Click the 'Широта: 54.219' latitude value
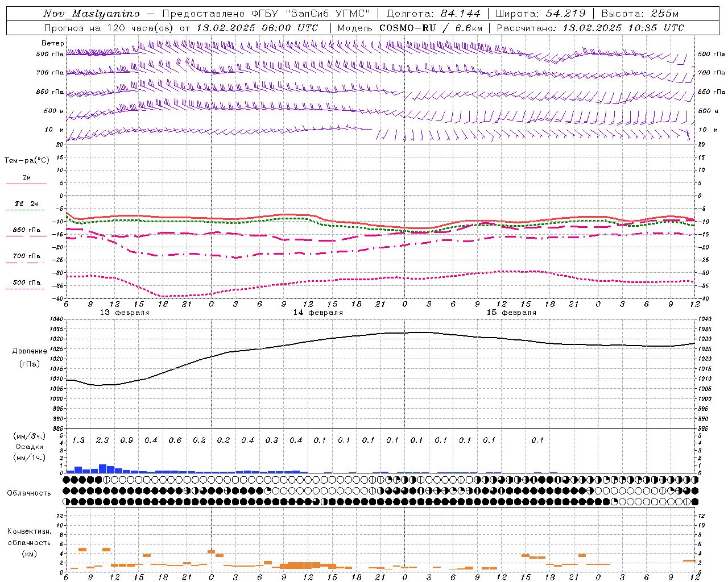Screen dimensions: 728x582 (541, 14)
